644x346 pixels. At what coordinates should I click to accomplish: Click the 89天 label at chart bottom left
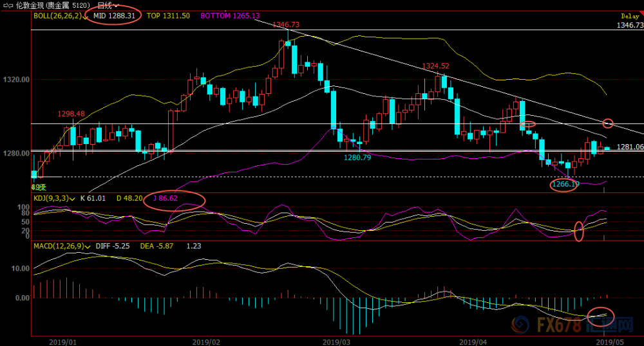tap(39, 187)
